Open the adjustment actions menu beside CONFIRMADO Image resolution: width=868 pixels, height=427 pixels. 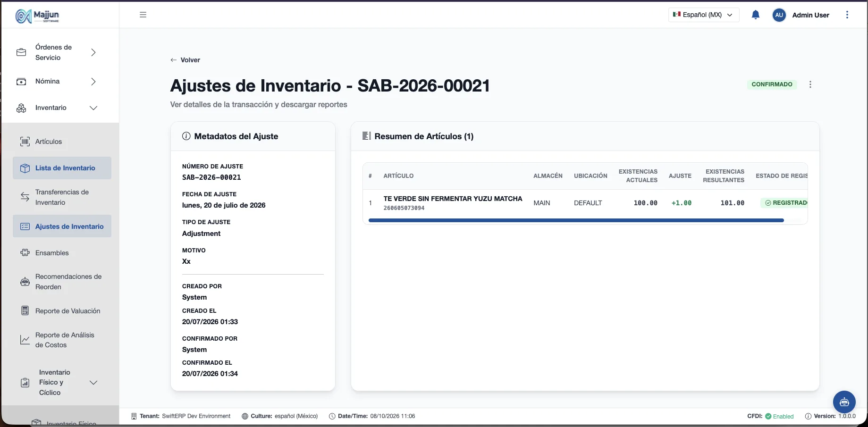pos(810,84)
